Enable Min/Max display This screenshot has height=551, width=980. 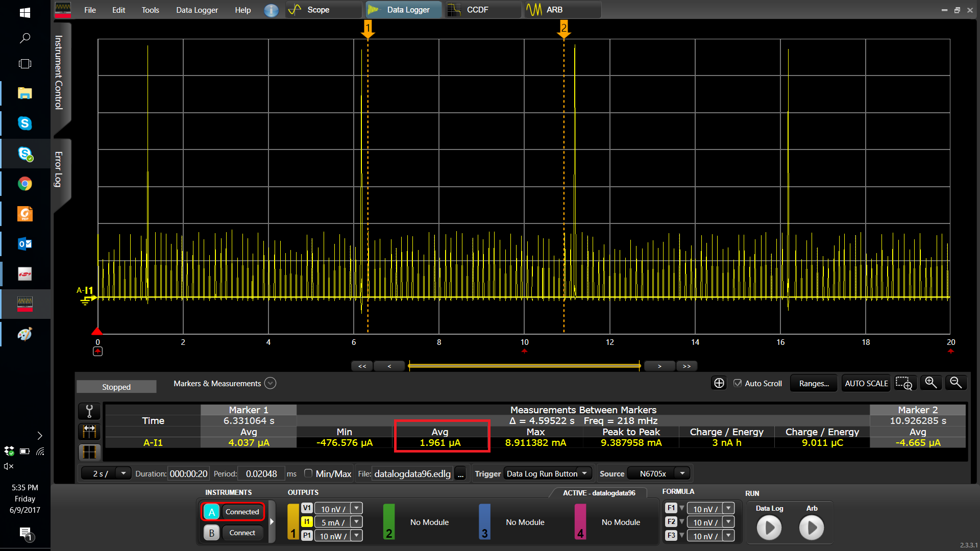pos(308,473)
